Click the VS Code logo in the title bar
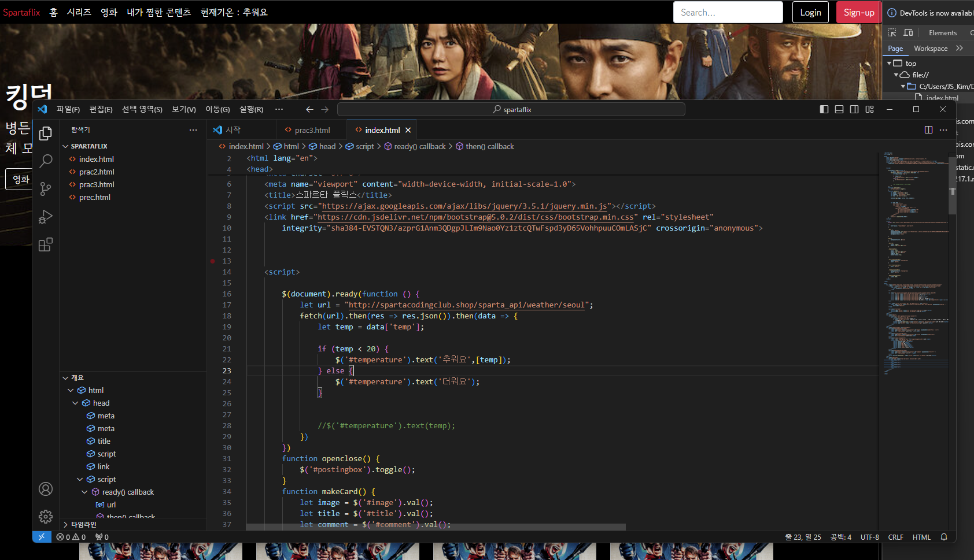974x560 pixels. pyautogui.click(x=42, y=109)
